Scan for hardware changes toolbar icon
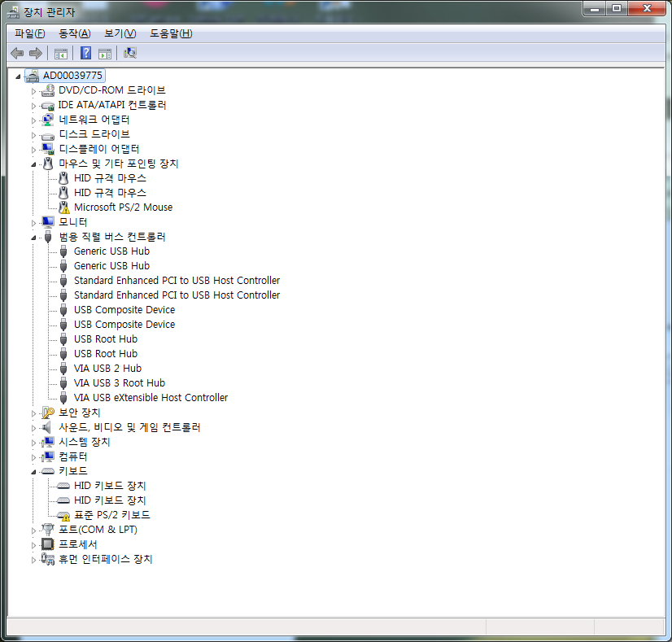 pyautogui.click(x=130, y=53)
